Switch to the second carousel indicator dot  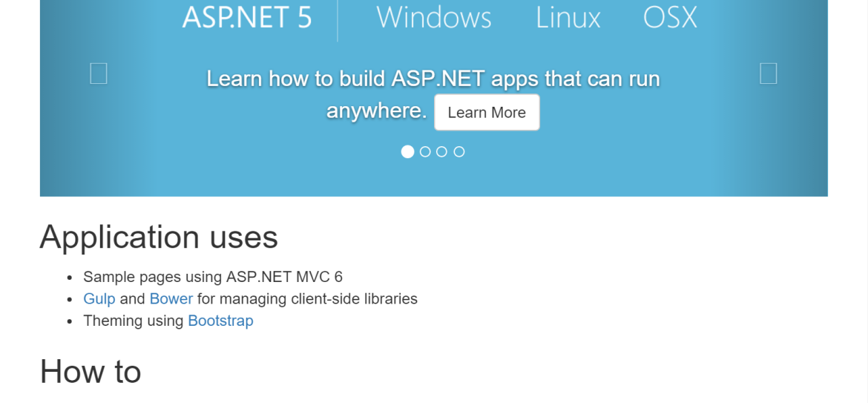pos(425,151)
